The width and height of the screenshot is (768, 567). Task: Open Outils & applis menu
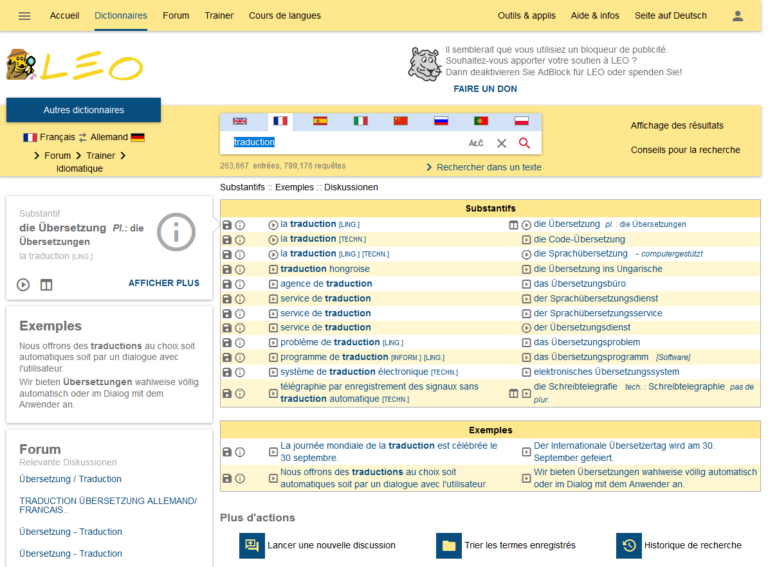click(527, 16)
